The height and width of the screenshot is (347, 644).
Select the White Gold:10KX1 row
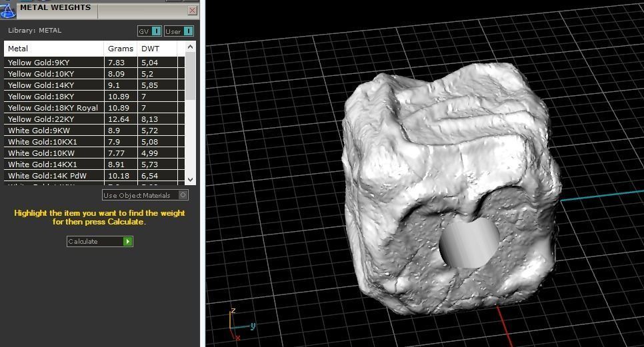pos(95,142)
